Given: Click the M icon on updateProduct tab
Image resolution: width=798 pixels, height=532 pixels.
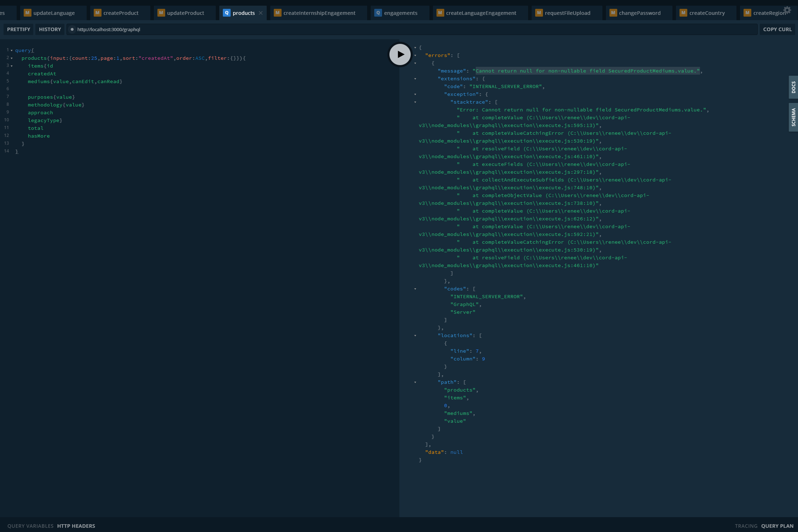Looking at the screenshot, I should 161,13.
